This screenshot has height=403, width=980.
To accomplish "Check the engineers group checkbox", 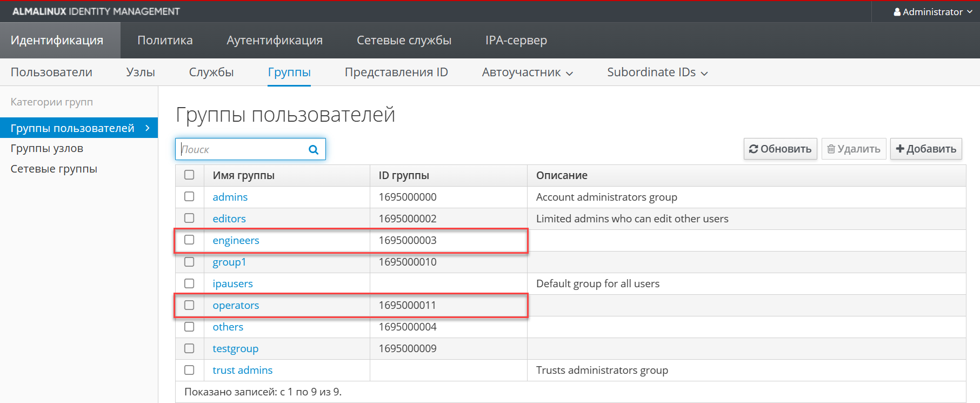I will pos(189,240).
